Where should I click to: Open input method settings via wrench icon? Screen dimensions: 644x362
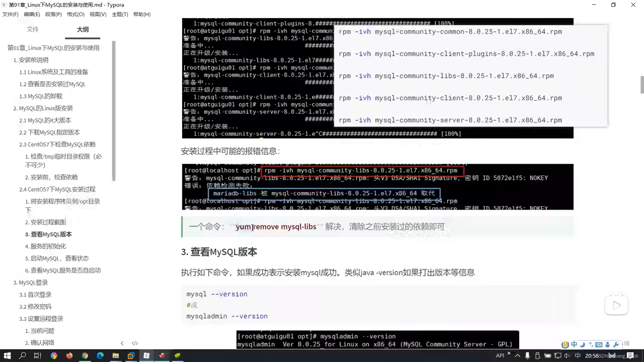click(616, 345)
